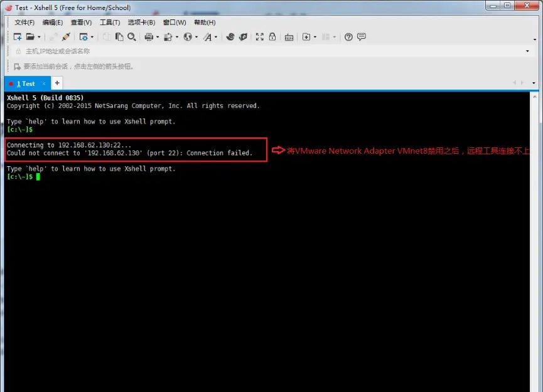
Task: Click the Paste toolbar icon
Action: pyautogui.click(x=118, y=36)
